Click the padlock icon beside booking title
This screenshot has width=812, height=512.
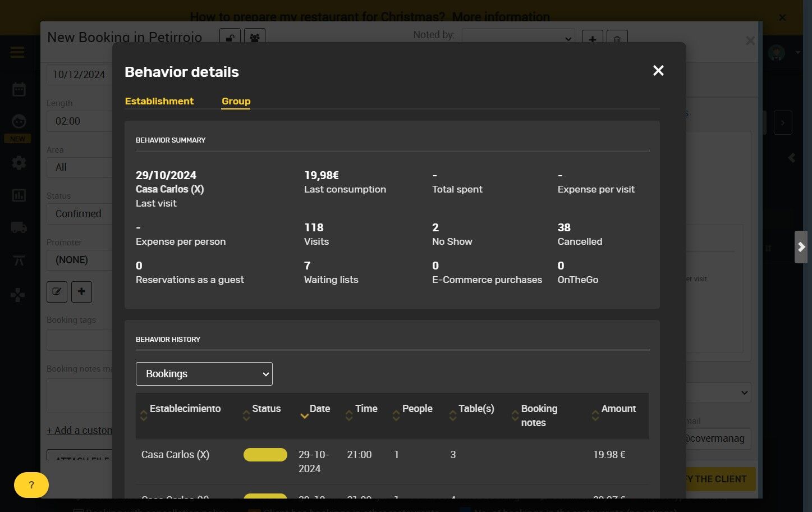click(230, 38)
